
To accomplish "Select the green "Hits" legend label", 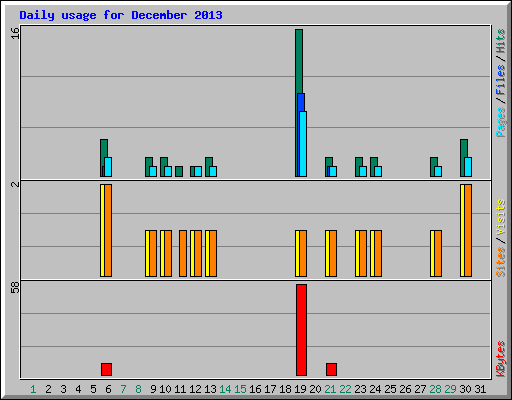I will pyautogui.click(x=500, y=41).
